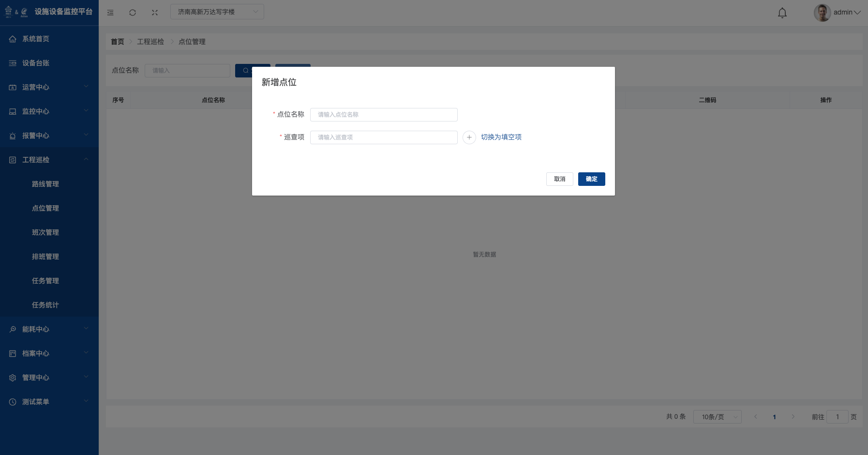Select 路线管理 submenu item
This screenshot has width=868, height=455.
tap(45, 184)
